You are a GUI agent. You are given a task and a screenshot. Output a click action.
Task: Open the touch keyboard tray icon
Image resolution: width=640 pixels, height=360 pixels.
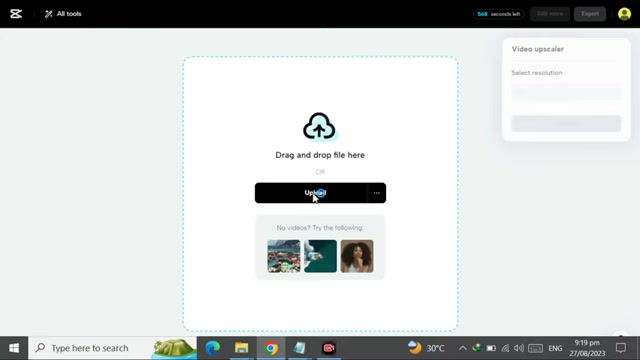coord(536,348)
